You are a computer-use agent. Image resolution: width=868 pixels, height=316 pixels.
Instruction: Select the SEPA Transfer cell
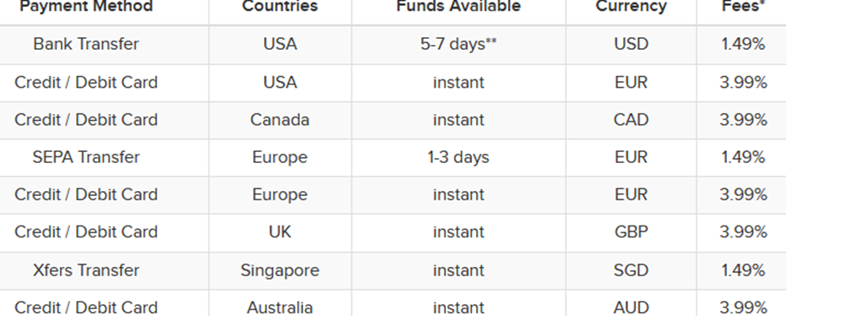pyautogui.click(x=86, y=157)
